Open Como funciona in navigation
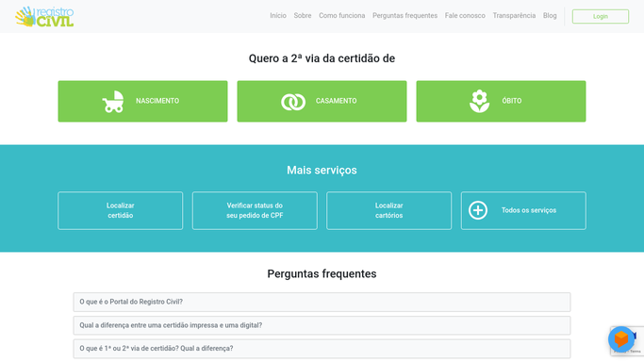Screen dimensions: 644x362 341,16
